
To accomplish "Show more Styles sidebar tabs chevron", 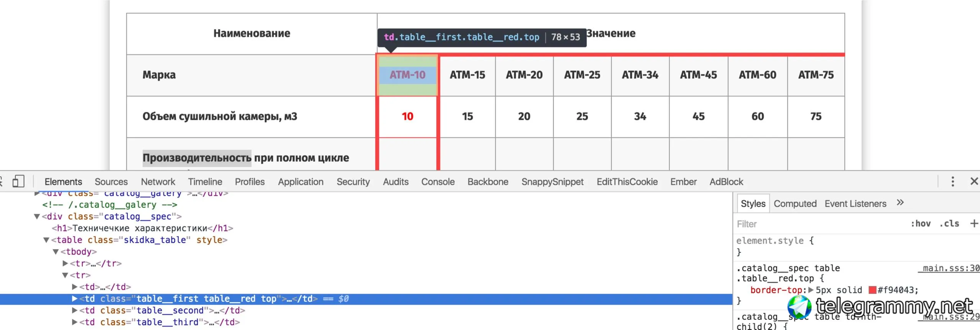I will pyautogui.click(x=900, y=203).
